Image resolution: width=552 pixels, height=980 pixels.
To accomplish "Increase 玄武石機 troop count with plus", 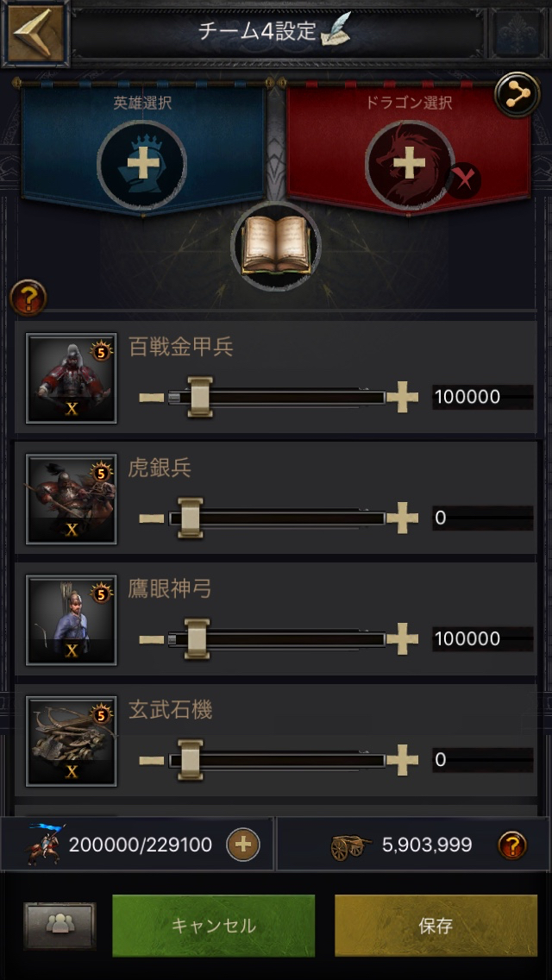I will coord(403,761).
